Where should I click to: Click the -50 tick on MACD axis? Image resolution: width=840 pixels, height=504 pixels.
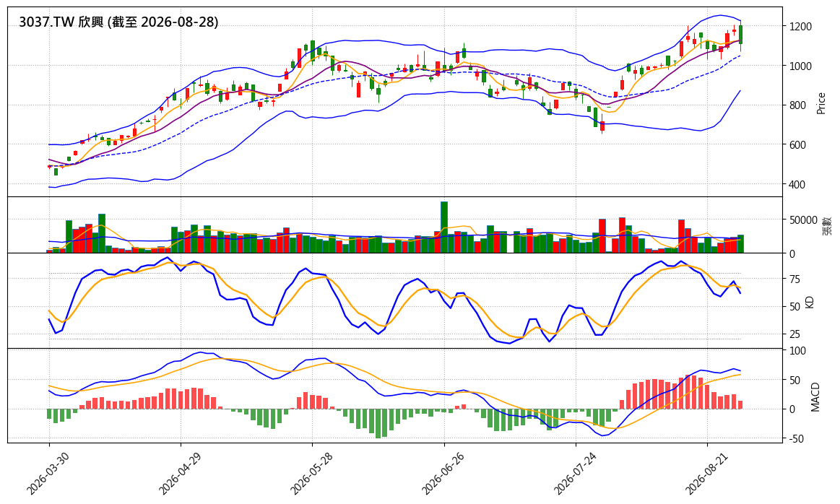tap(797, 439)
